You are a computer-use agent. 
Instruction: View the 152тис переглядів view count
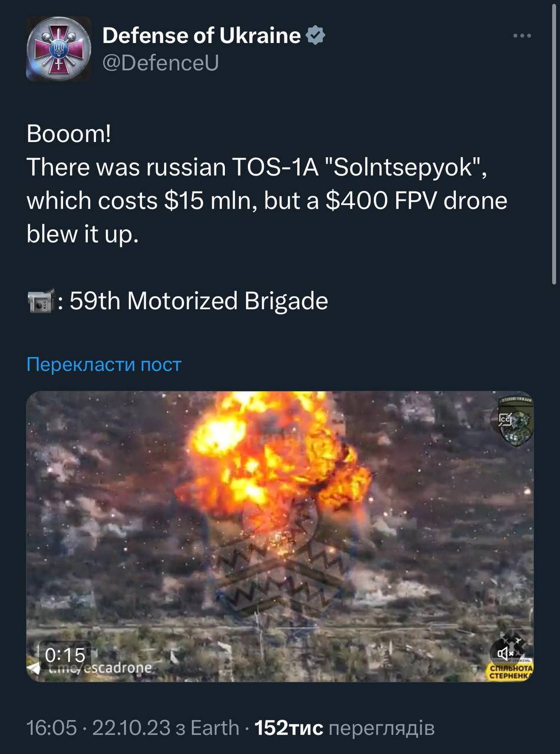[345, 729]
